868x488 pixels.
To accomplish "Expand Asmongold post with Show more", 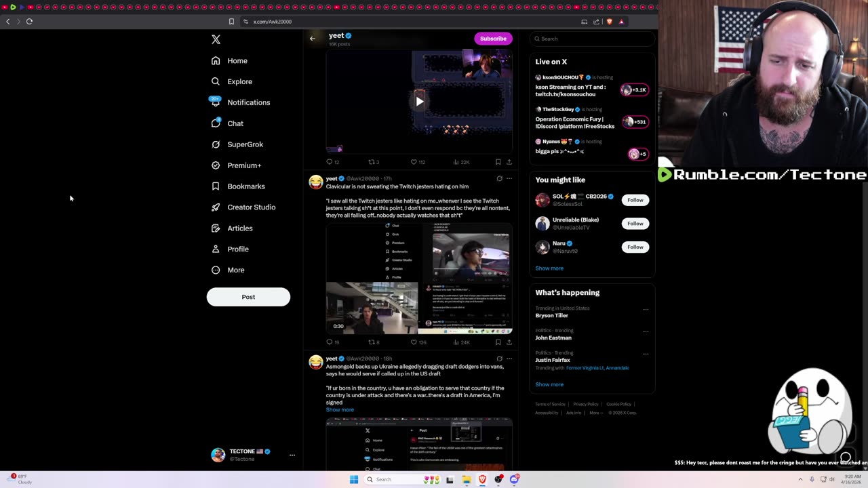I will coord(340,410).
